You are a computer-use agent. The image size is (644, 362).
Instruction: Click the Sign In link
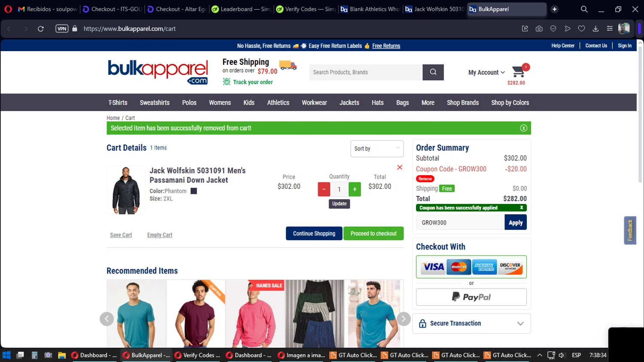(625, 46)
